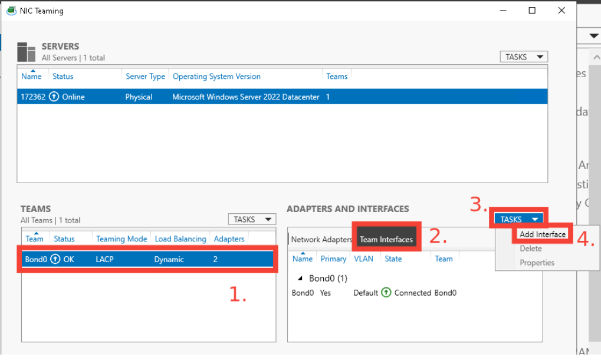Sort interfaces by VLAN column header
Image resolution: width=601 pixels, height=364 pixels.
[x=363, y=259]
